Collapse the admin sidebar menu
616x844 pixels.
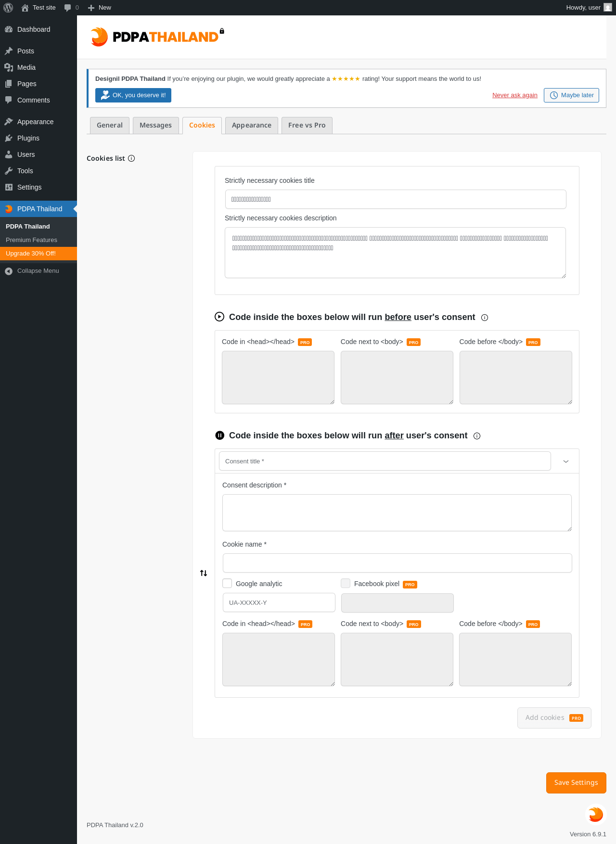(38, 271)
